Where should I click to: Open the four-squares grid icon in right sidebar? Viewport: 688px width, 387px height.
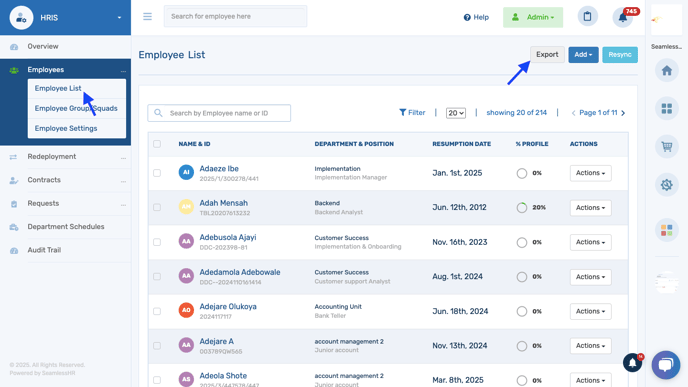(666, 108)
